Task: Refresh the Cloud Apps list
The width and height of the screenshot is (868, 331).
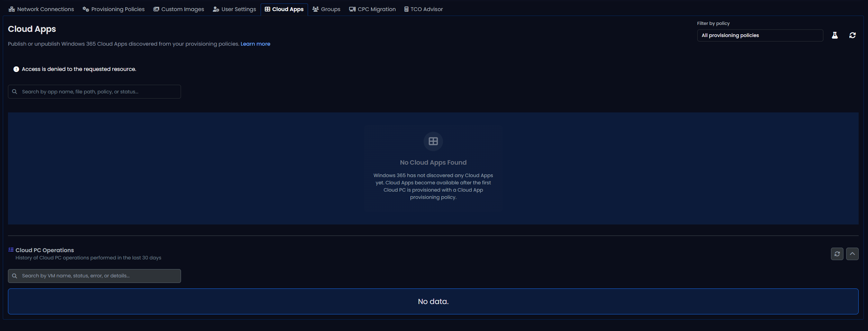Action: coord(852,35)
